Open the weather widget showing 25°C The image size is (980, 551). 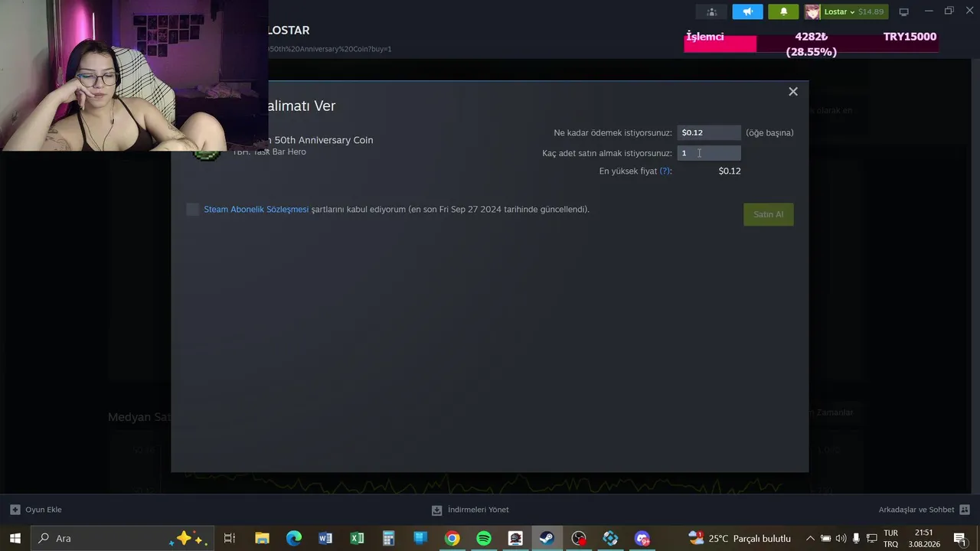[x=740, y=538]
